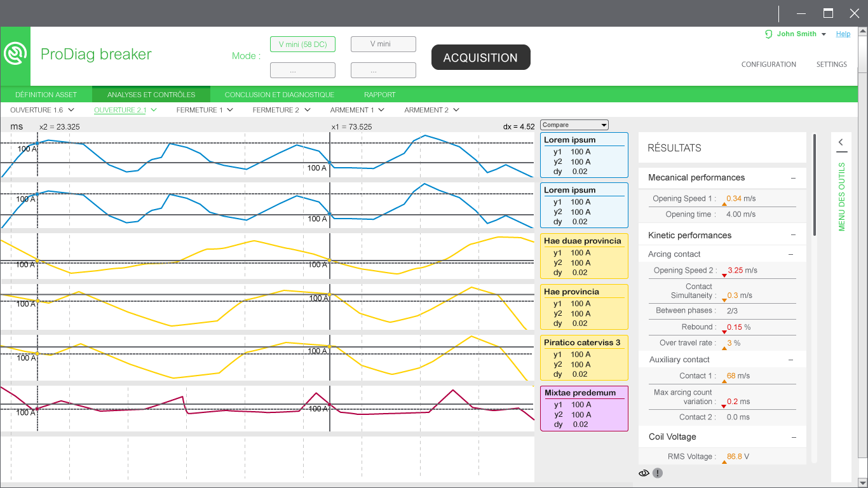Open CONFIGURATION in the header

(769, 64)
